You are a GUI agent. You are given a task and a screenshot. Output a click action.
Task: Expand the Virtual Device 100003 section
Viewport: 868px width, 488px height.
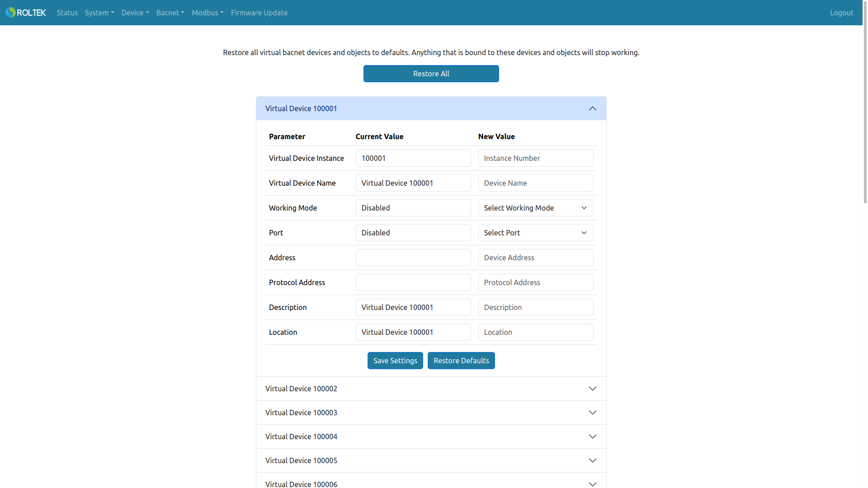point(431,413)
